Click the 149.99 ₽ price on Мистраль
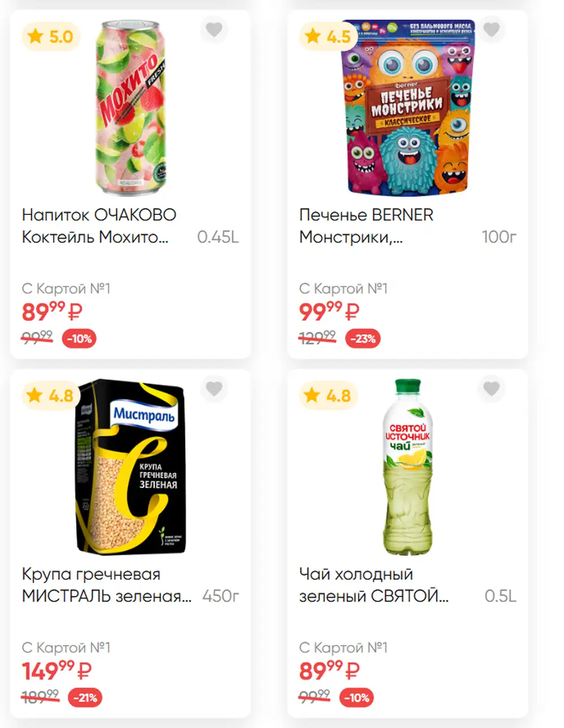The height and width of the screenshot is (728, 564). click(56, 670)
